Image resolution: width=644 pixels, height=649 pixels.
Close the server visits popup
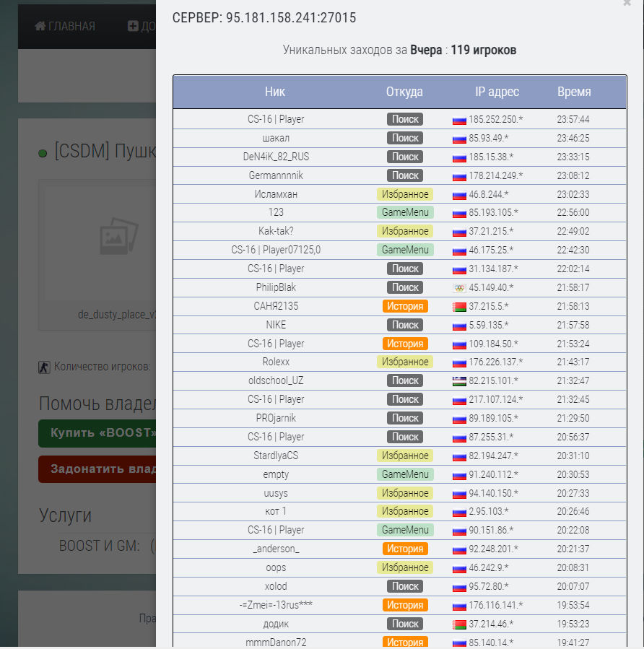[x=627, y=4]
